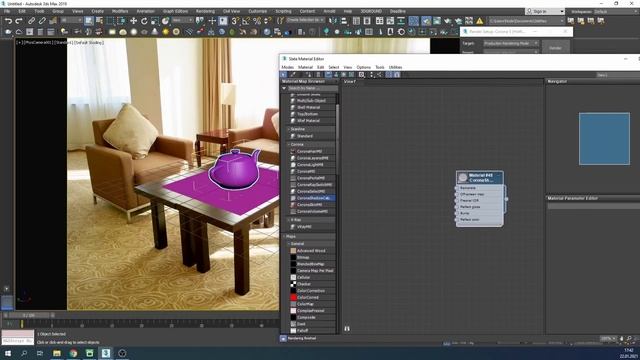Click the Redo arrow in main toolbar
The width and height of the screenshot is (640, 360).
pyautogui.click(x=19, y=21)
